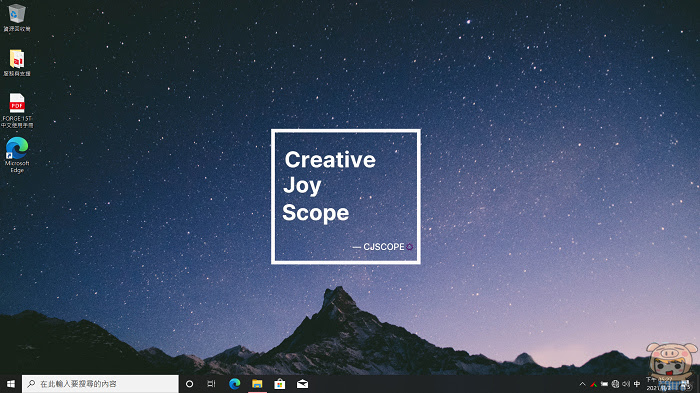Open the Windows Start menu

point(11,384)
